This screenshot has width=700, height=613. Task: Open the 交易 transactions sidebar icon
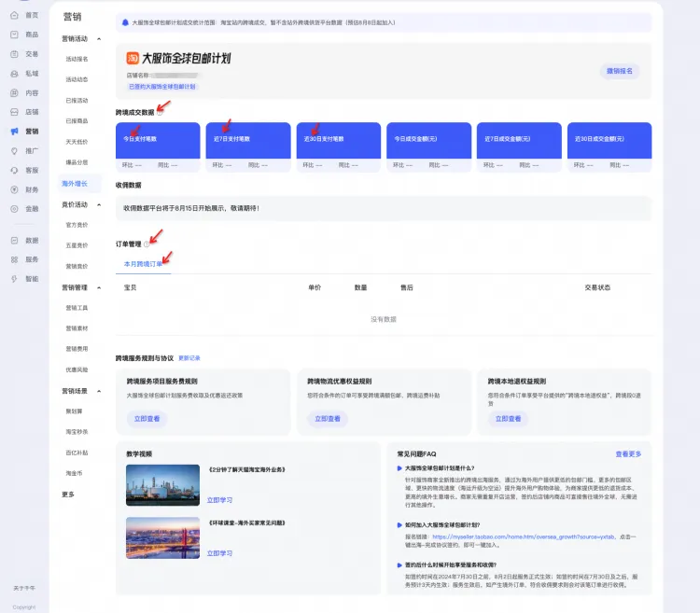(x=14, y=54)
